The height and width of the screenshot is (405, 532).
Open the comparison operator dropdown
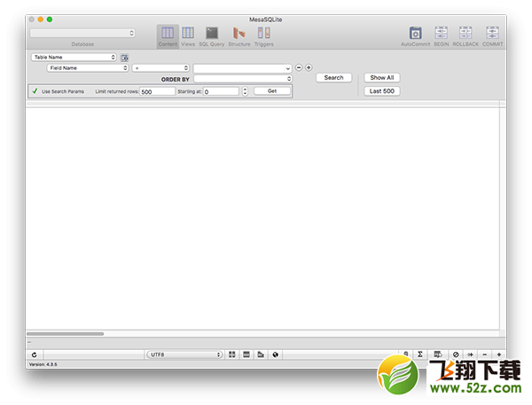pyautogui.click(x=160, y=68)
